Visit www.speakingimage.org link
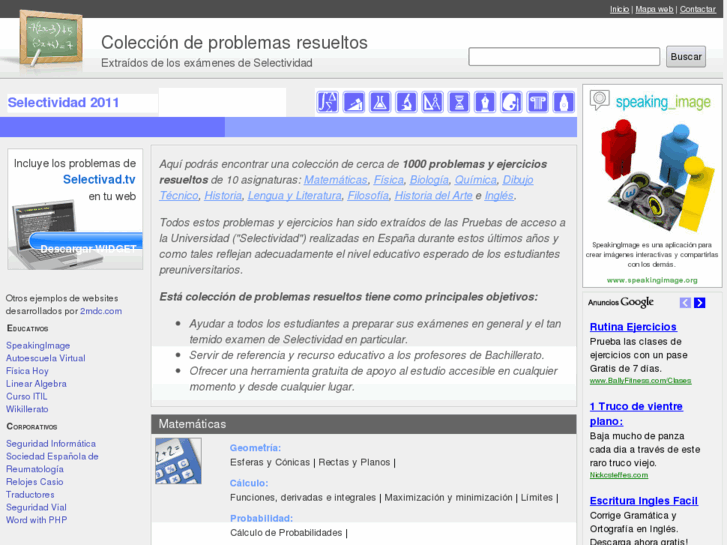 coord(652,280)
